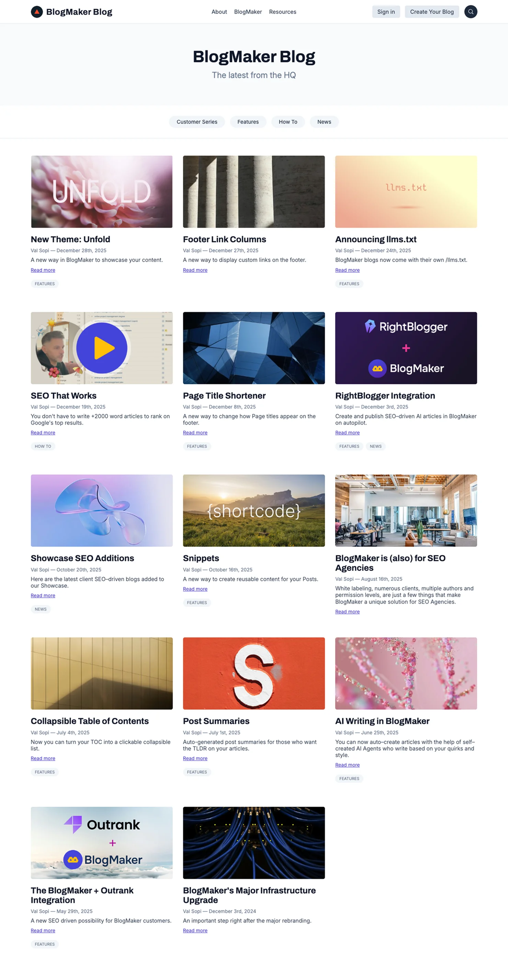This screenshot has height=980, width=508.
Task: Open the Footer Link Columns pillars image
Action: tap(253, 192)
